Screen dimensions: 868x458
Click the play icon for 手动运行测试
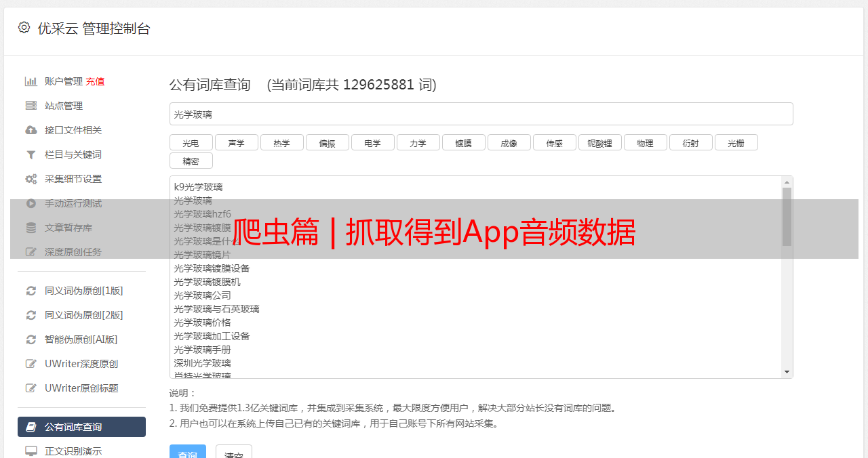pyautogui.click(x=31, y=203)
